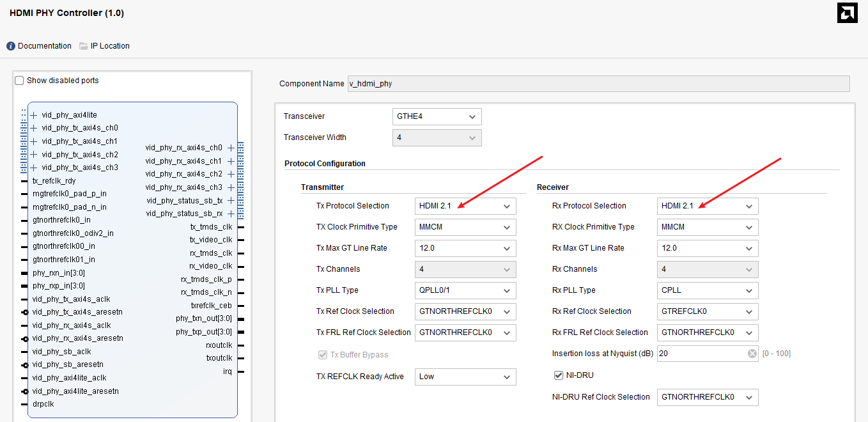This screenshot has width=868, height=422.
Task: Click the Tx Buffer Bypass checkbox
Action: tap(322, 355)
